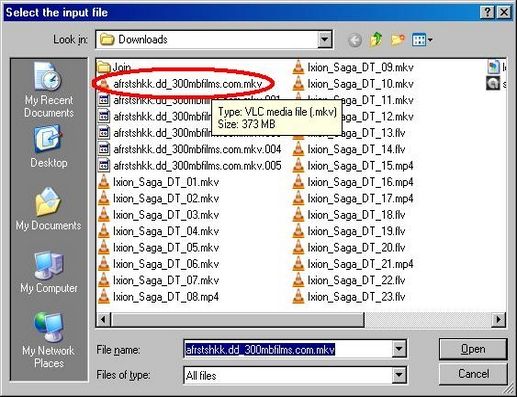The image size is (517, 397).
Task: Open My Recent Documents place
Action: [49, 90]
